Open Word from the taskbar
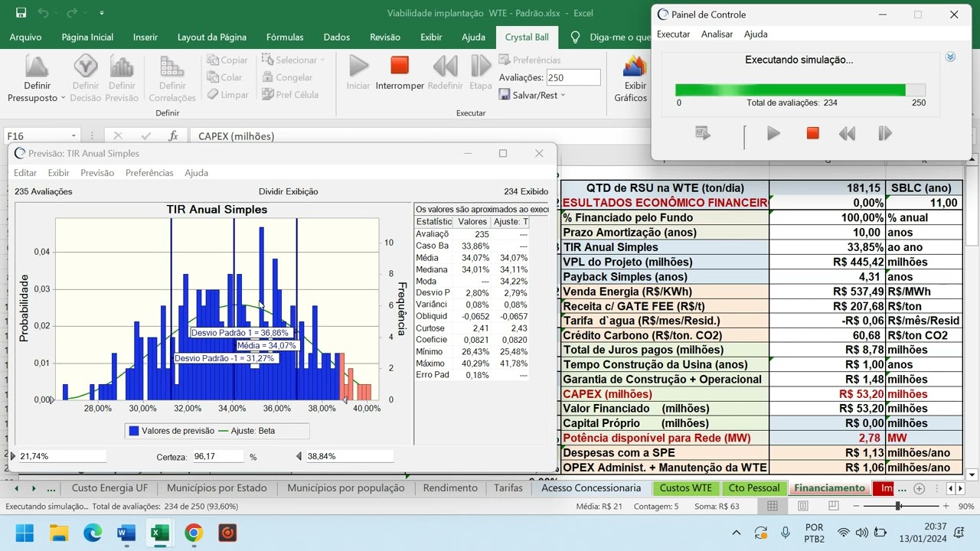 point(126,533)
